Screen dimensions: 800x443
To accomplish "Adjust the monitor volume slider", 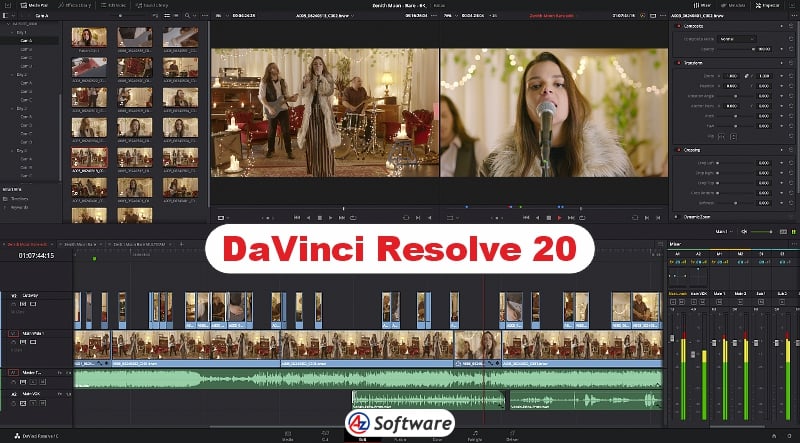I will click(x=762, y=232).
